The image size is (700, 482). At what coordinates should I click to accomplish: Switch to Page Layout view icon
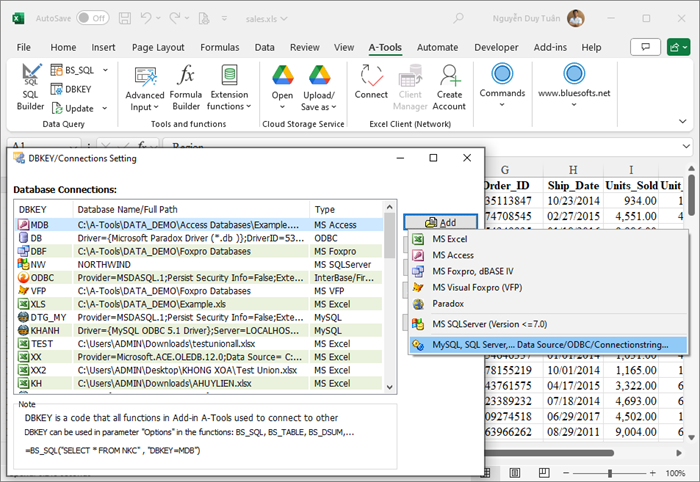click(515, 473)
